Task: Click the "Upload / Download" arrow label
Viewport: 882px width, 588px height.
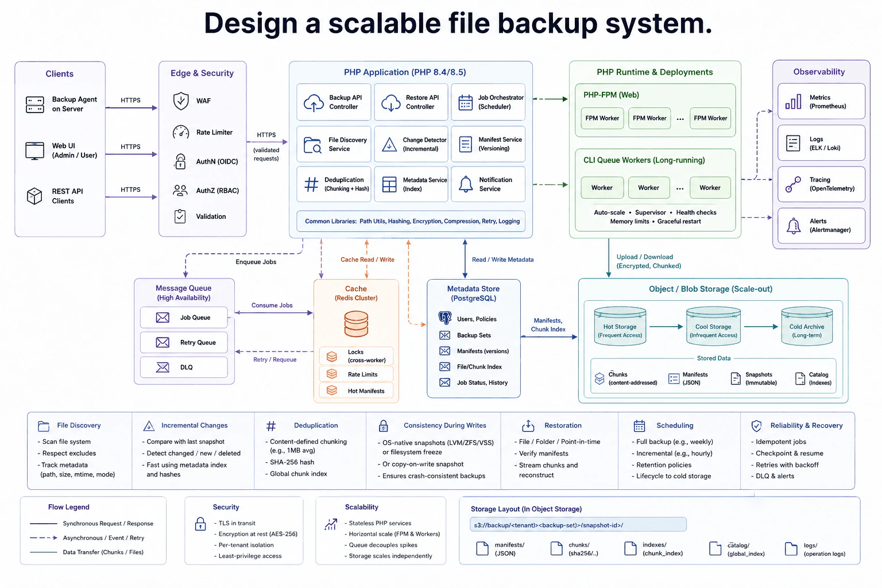Action: tap(649, 261)
